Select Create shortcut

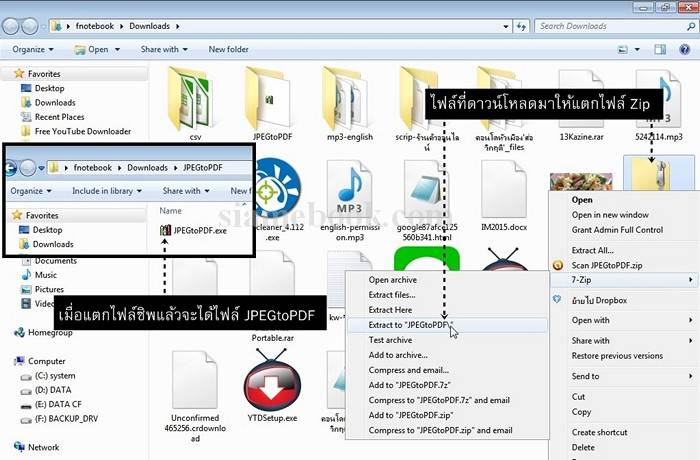(x=624, y=432)
